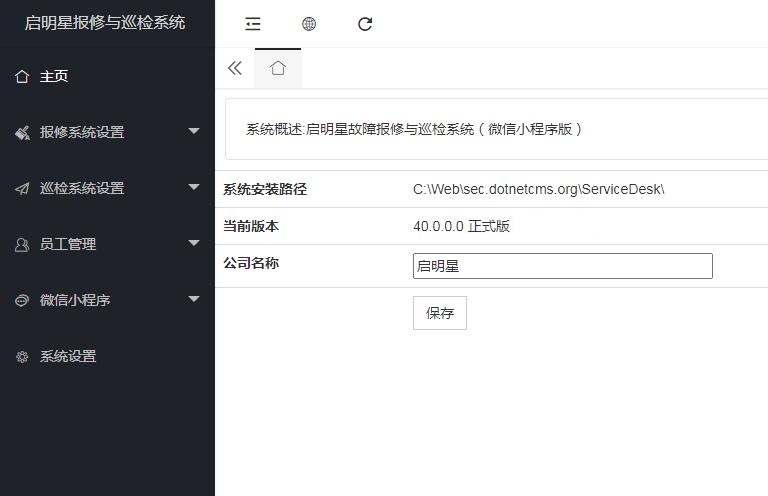Open the globe website icon

pos(309,24)
